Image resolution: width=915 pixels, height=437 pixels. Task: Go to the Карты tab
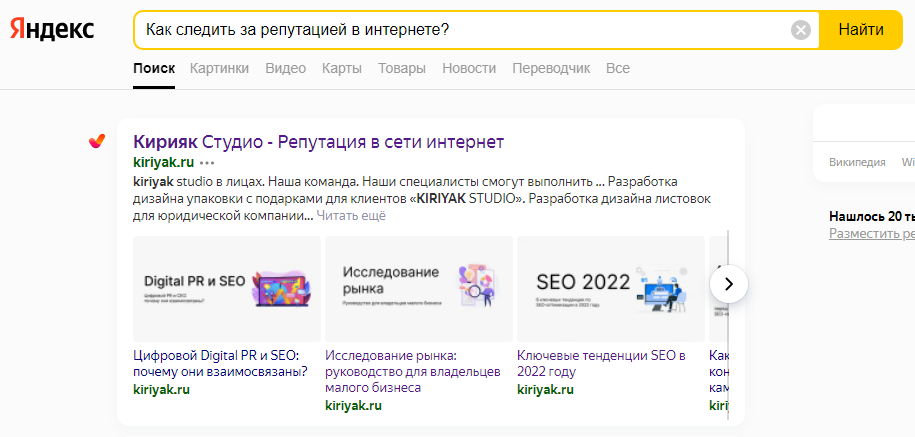342,68
